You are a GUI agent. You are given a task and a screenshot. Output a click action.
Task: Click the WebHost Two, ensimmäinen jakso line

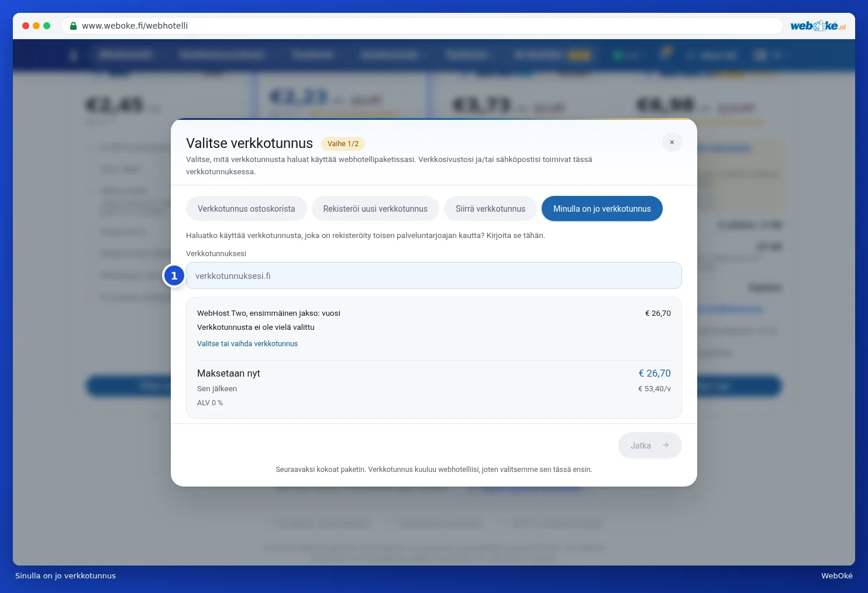(x=268, y=313)
